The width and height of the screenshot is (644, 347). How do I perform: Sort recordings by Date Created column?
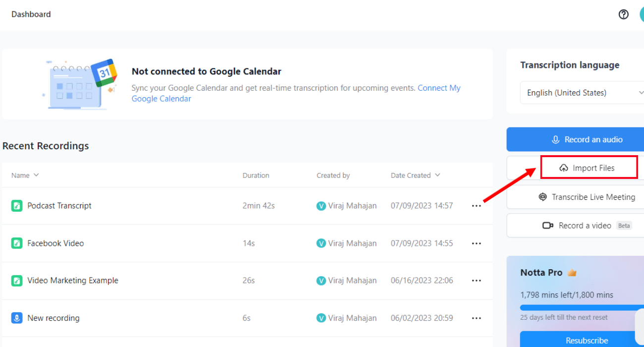click(415, 175)
